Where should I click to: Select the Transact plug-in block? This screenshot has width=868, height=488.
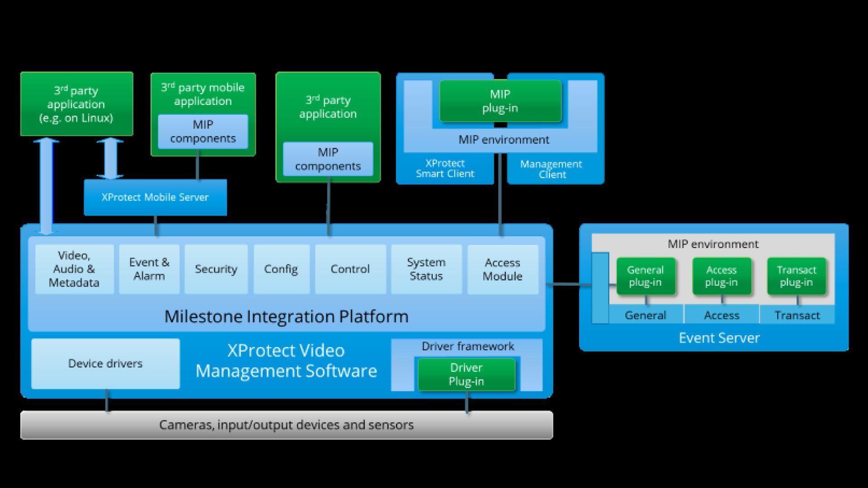coord(797,277)
